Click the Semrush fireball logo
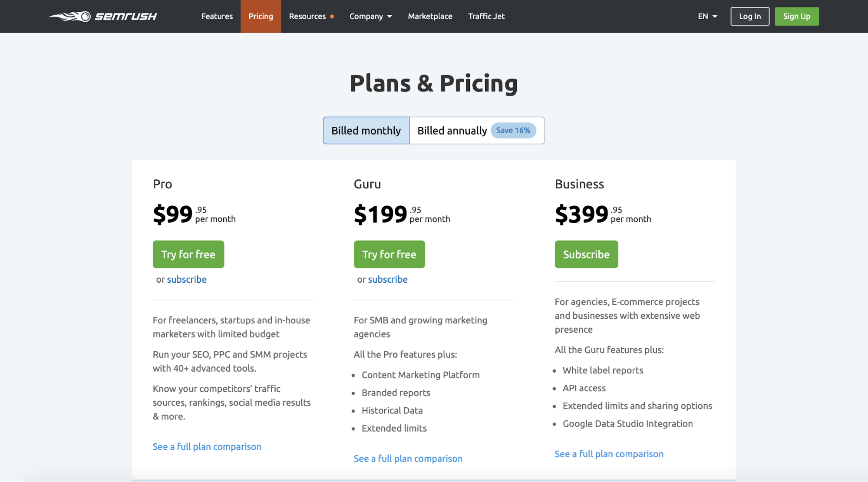Screen dimensions: 868x482 pos(70,17)
